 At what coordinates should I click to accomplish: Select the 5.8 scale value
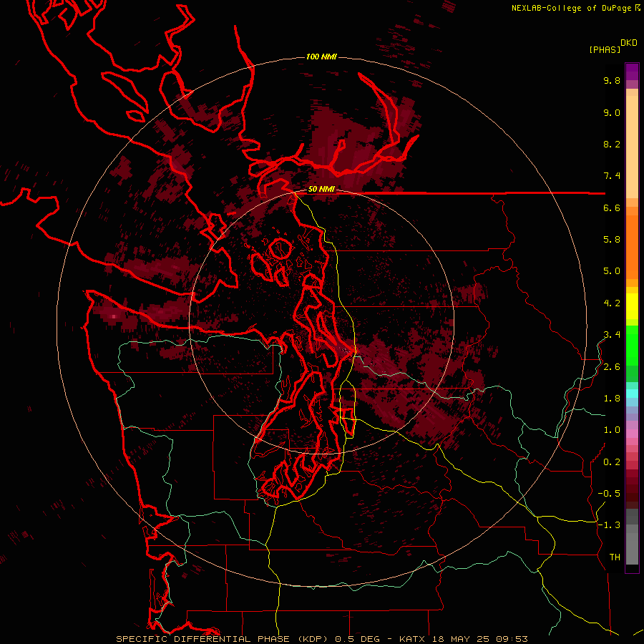click(x=612, y=240)
